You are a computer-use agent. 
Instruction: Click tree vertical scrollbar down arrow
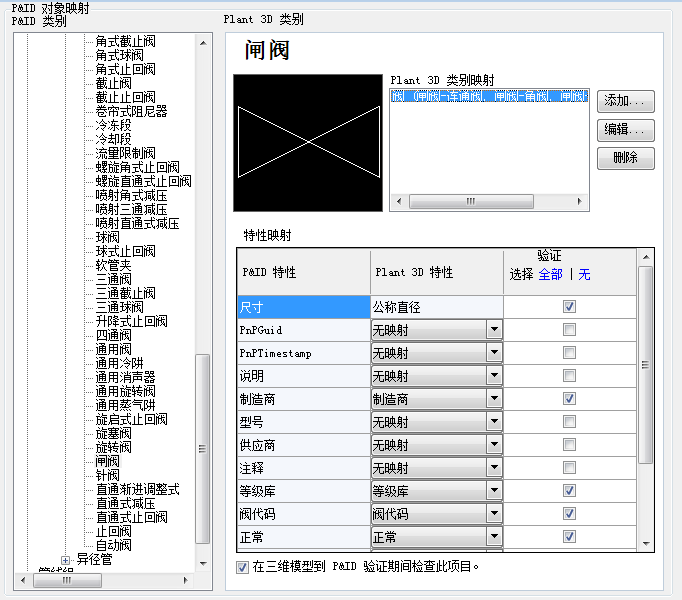coord(203,563)
